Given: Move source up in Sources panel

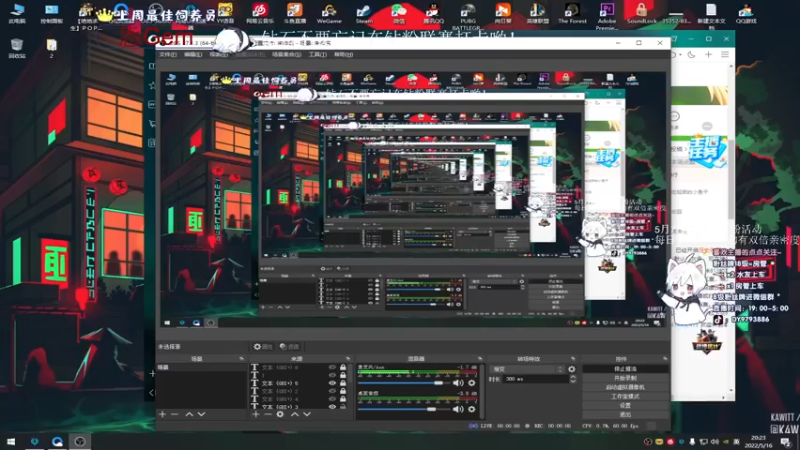Looking at the screenshot, I should pyautogui.click(x=294, y=414).
